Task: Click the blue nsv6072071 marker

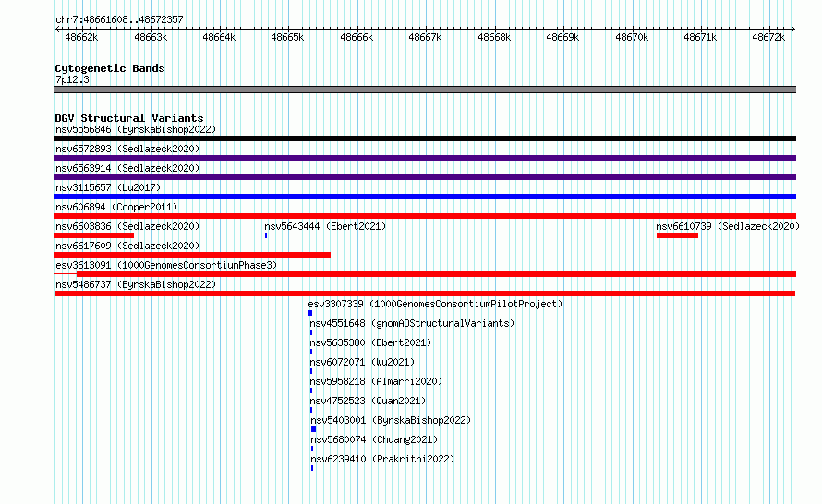Action: pos(311,371)
